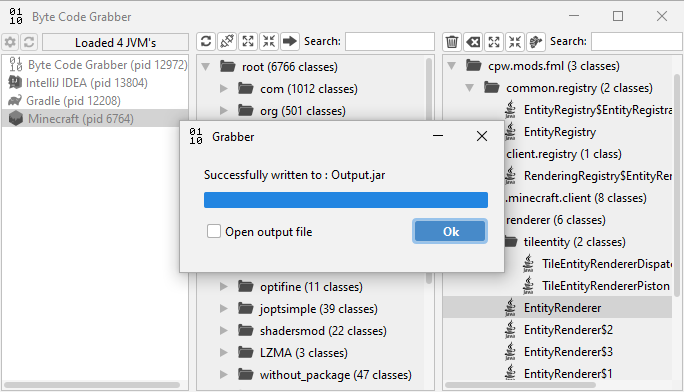This screenshot has width=684, height=392.
Task: Click the grab export icon in right toolbar
Action: coord(536,41)
